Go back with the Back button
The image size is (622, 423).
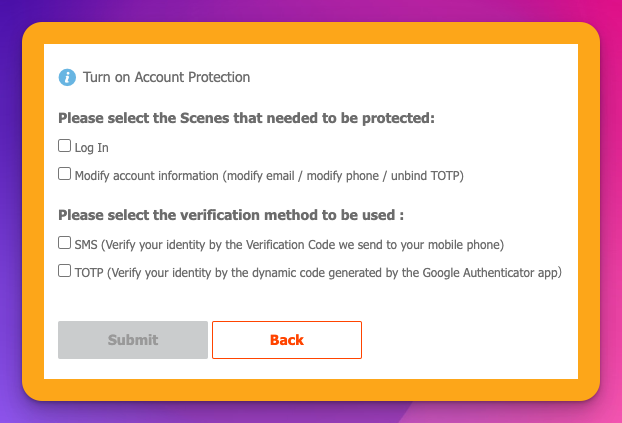[x=286, y=340]
